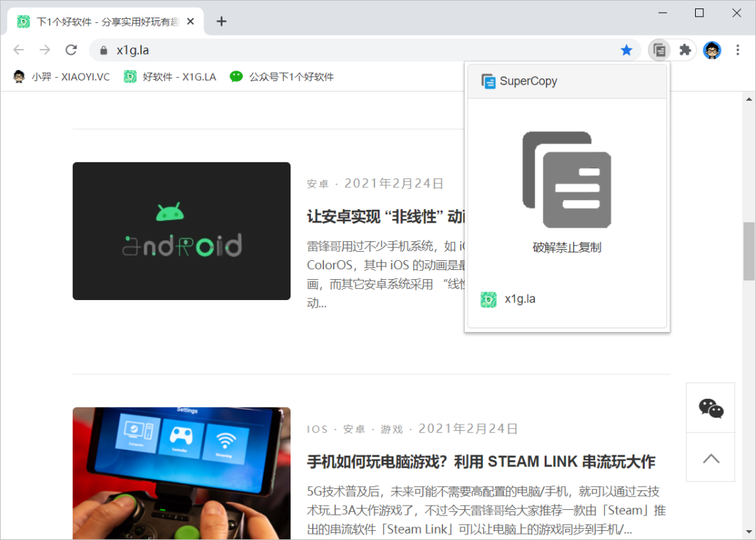Image resolution: width=756 pixels, height=540 pixels.
Task: Click 安卓 category above first article
Action: click(317, 184)
